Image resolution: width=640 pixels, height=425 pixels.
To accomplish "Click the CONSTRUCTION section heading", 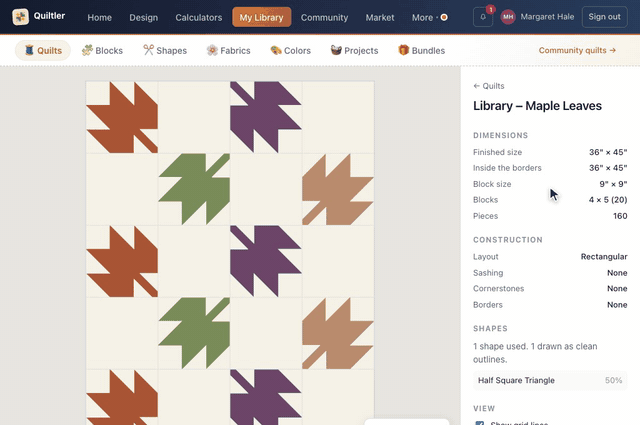I will 508,240.
